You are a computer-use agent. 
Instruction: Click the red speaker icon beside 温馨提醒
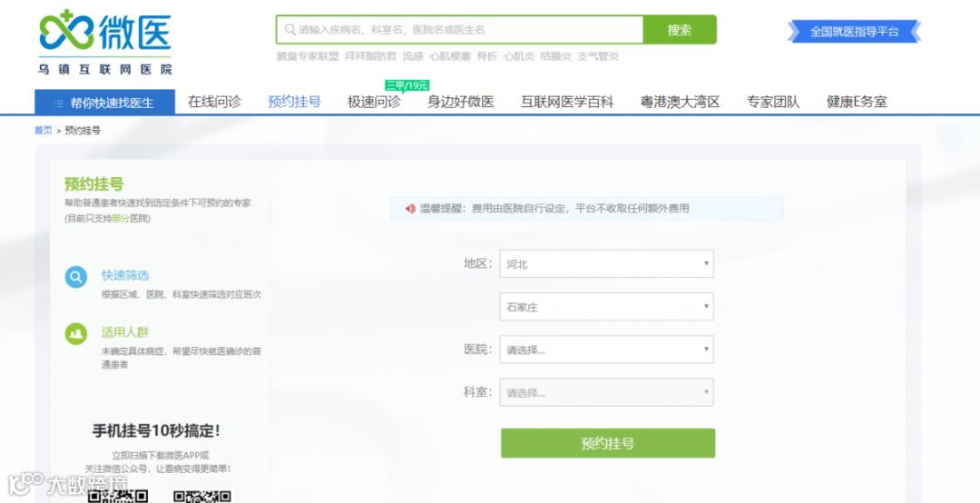coord(410,209)
